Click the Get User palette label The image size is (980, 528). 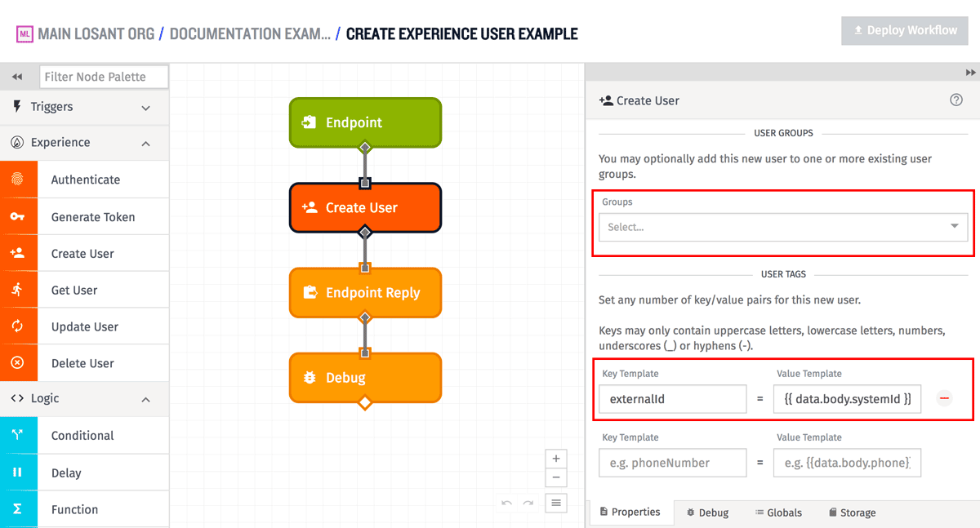point(74,290)
